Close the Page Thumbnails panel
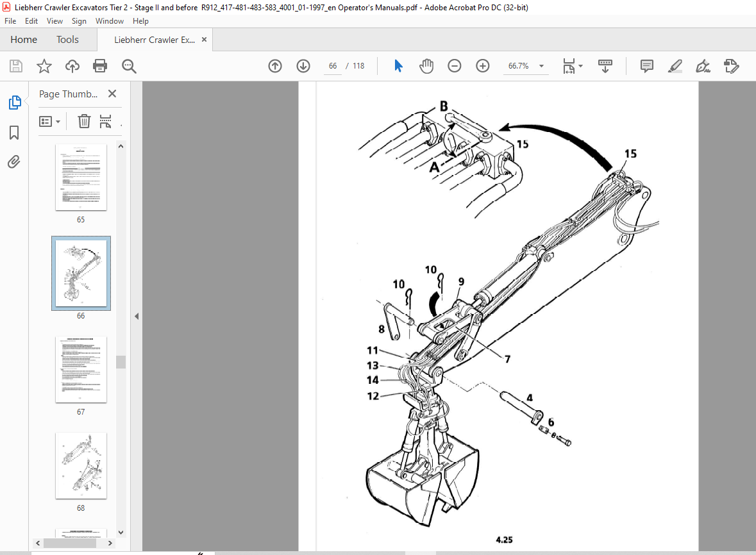 tap(112, 94)
